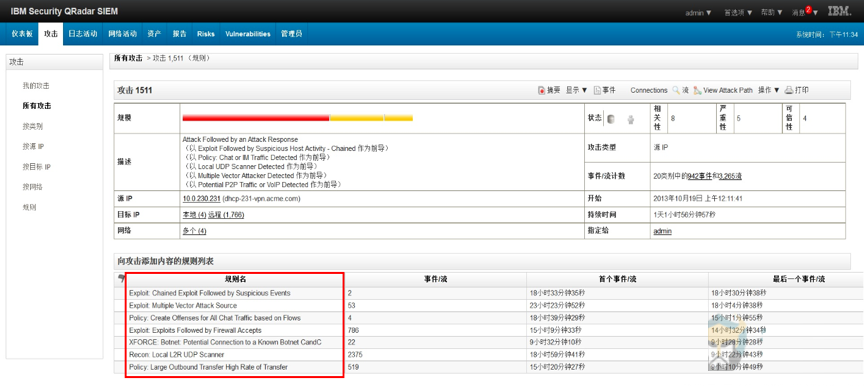Expand the 操作 actions dropdown
This screenshot has height=386, width=864.
coord(769,90)
